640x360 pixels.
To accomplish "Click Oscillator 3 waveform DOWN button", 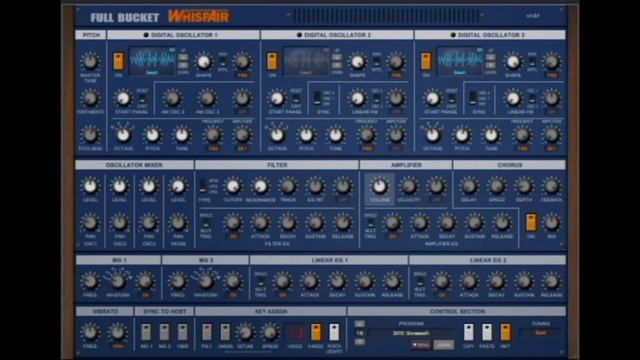I will pos(491,65).
